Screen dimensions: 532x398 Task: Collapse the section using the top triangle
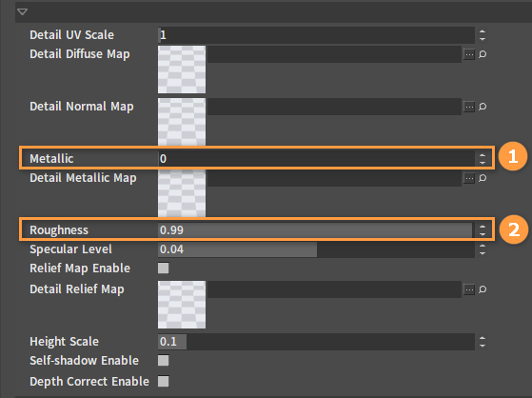tap(23, 12)
